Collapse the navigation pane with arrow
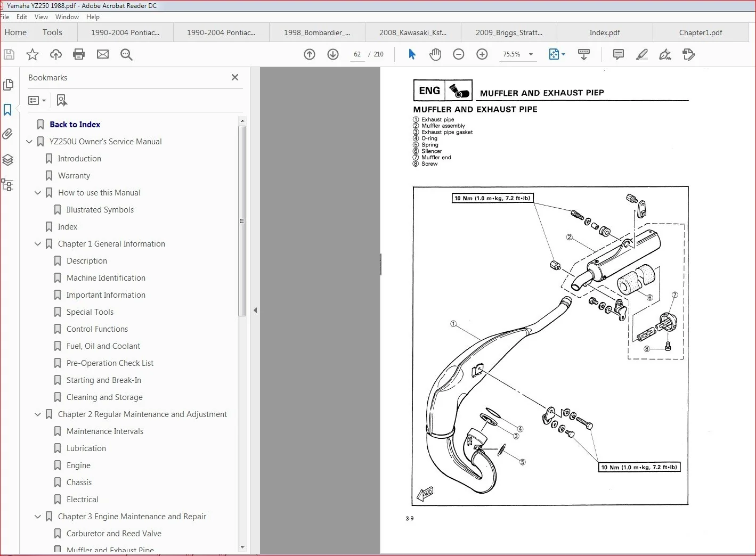This screenshot has width=756, height=556. [x=255, y=310]
